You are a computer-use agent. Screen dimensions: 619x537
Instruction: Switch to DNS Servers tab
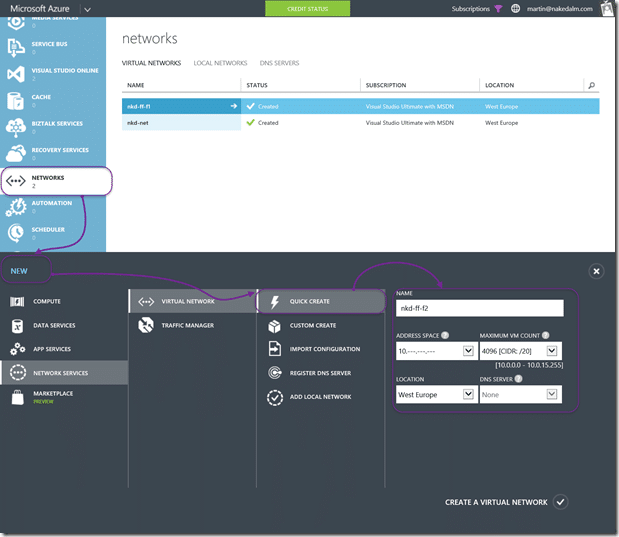pyautogui.click(x=279, y=63)
